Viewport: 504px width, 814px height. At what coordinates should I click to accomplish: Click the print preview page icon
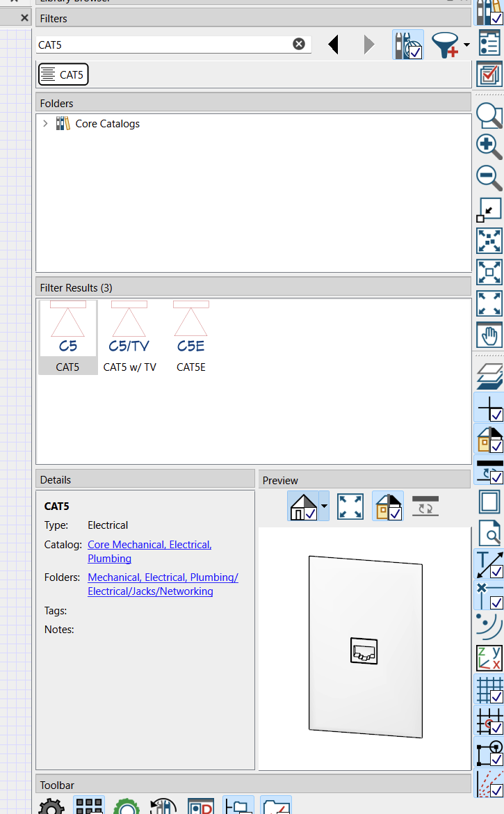pos(489,533)
